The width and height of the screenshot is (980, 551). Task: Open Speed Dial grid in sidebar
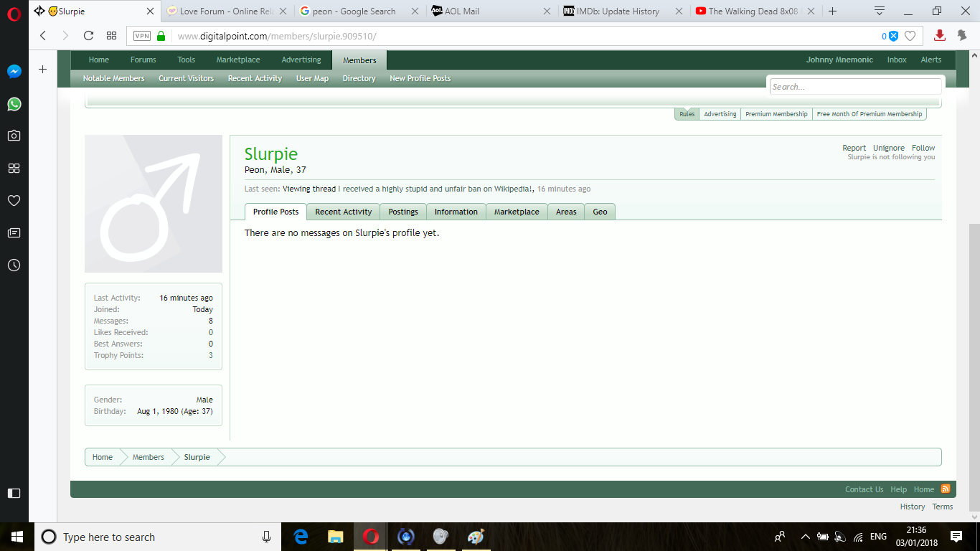click(x=14, y=168)
